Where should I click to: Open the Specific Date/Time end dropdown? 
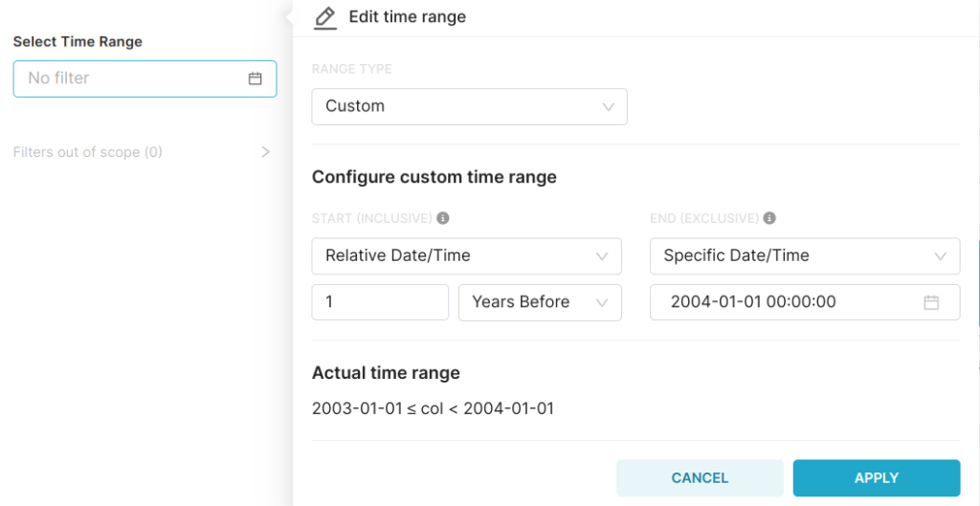pos(805,255)
